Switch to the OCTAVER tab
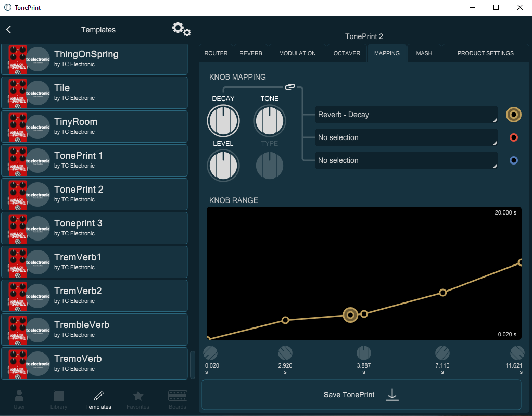The image size is (532, 416). pos(347,53)
